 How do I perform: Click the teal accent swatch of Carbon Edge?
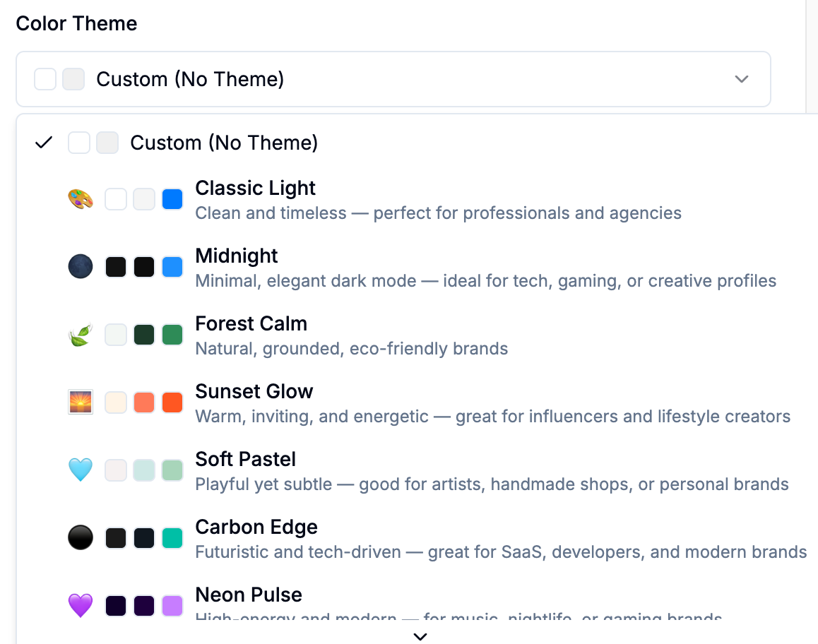(x=172, y=538)
